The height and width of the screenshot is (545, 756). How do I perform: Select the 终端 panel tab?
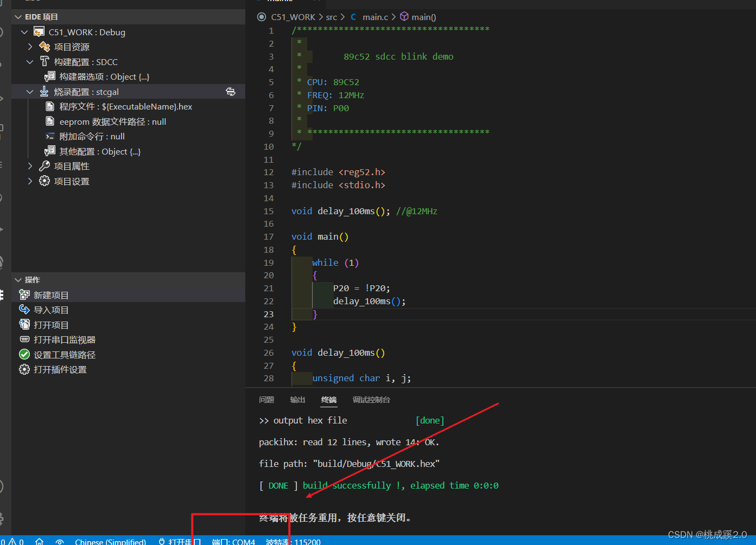point(329,400)
